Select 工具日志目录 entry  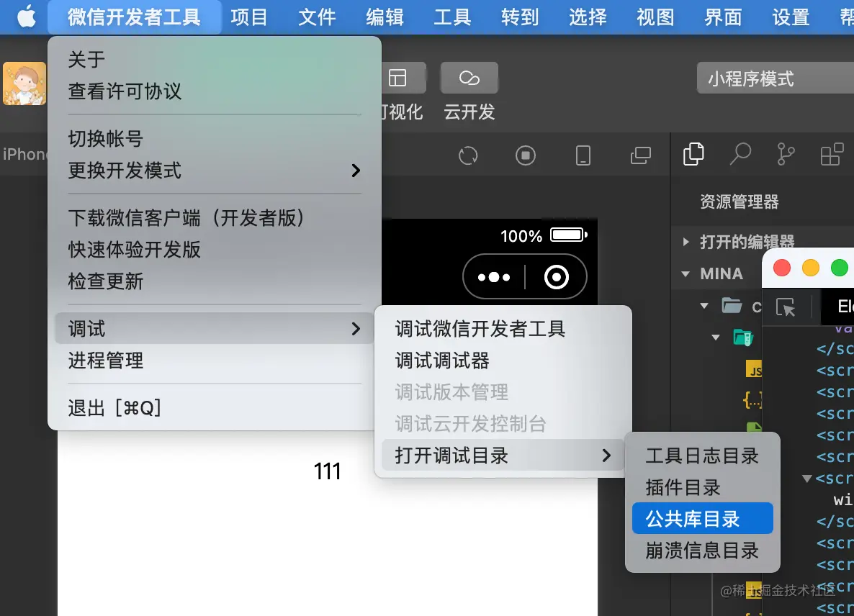click(x=703, y=456)
